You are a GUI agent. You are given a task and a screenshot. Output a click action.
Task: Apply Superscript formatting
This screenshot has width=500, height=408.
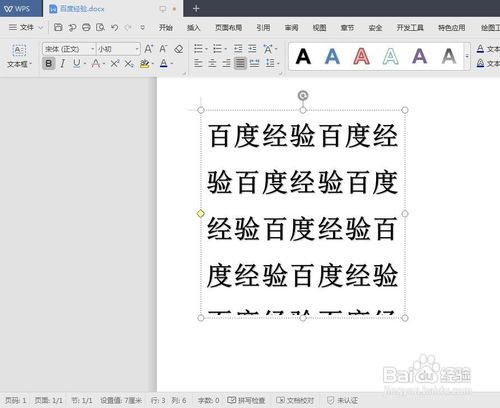pyautogui.click(x=115, y=63)
